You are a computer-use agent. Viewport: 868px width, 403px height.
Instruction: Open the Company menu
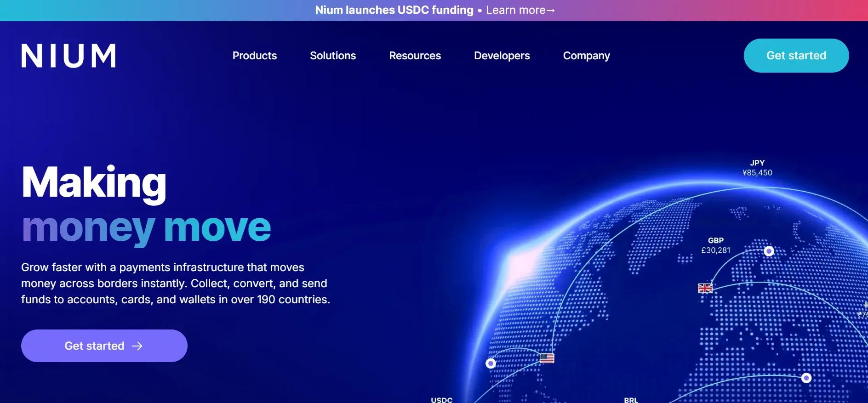pyautogui.click(x=587, y=56)
